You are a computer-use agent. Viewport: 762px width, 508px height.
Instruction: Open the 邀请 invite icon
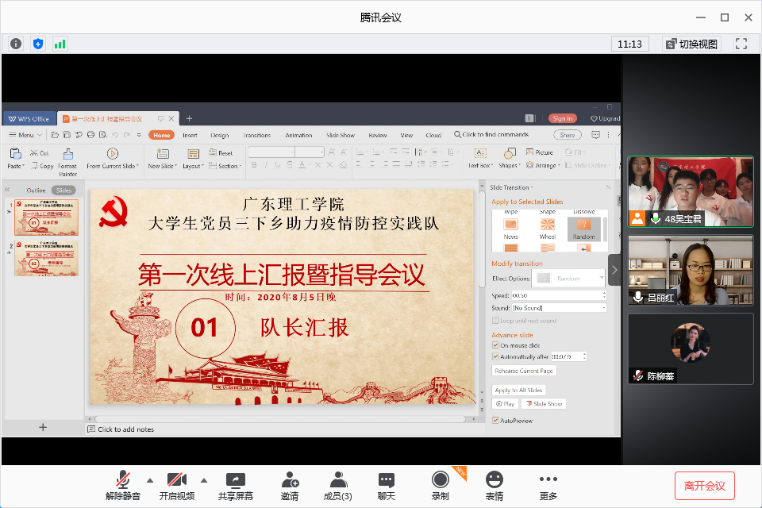click(x=290, y=485)
